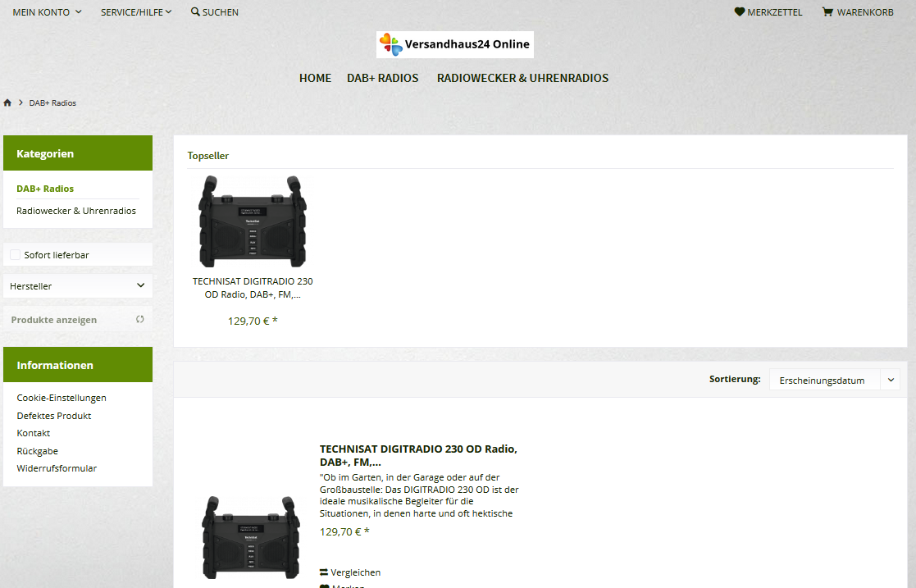This screenshot has height=588, width=916.
Task: Select DAB+ Radios category in sidebar
Action: click(x=45, y=189)
